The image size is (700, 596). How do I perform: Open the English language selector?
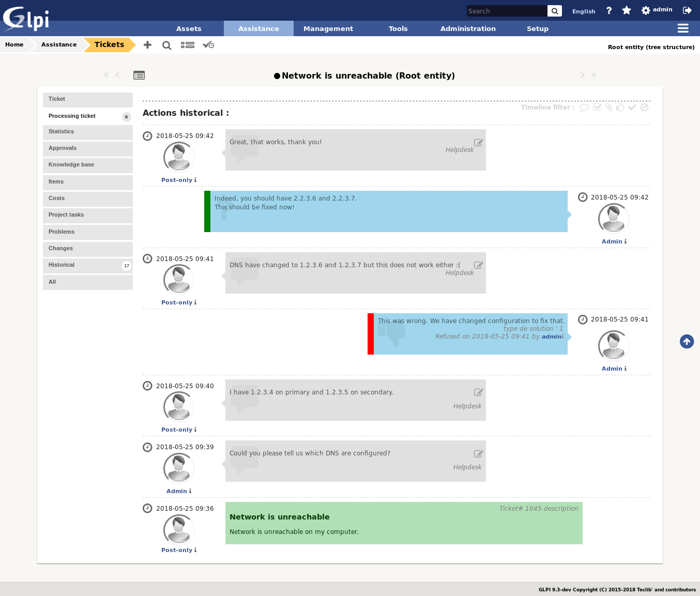point(584,11)
